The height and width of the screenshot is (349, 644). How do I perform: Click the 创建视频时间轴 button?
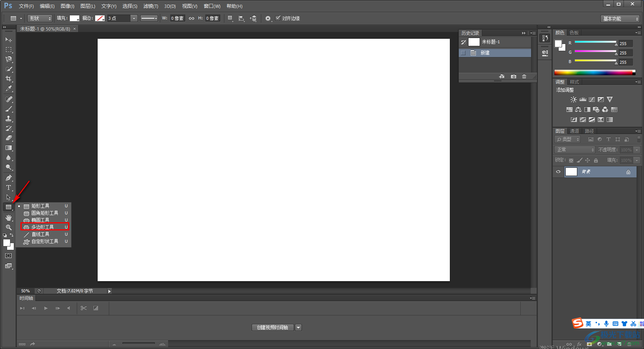tap(273, 327)
